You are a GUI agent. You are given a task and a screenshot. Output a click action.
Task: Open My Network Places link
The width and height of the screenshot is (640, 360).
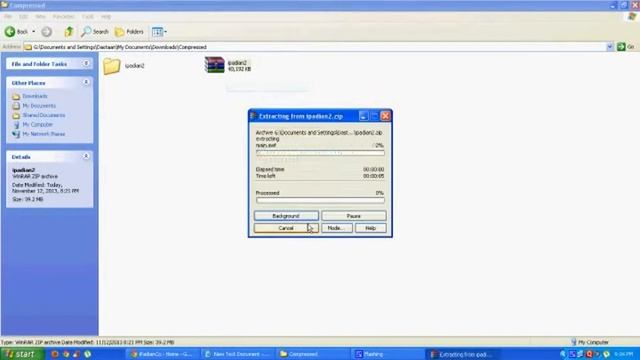[x=44, y=134]
